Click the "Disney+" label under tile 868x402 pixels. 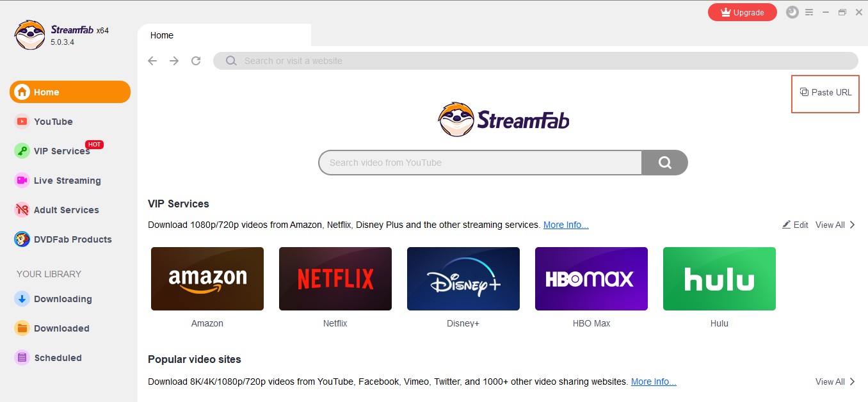pyautogui.click(x=463, y=323)
